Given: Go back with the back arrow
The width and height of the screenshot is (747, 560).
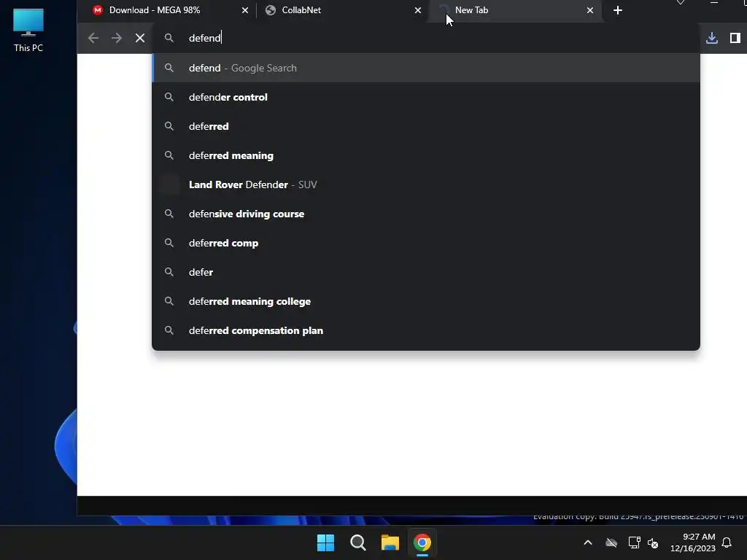Looking at the screenshot, I should (x=93, y=38).
